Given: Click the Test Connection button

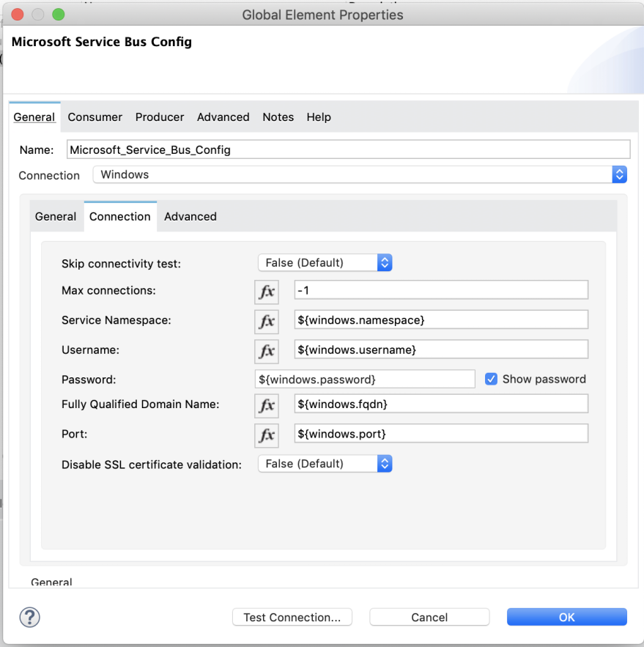Looking at the screenshot, I should (x=292, y=616).
